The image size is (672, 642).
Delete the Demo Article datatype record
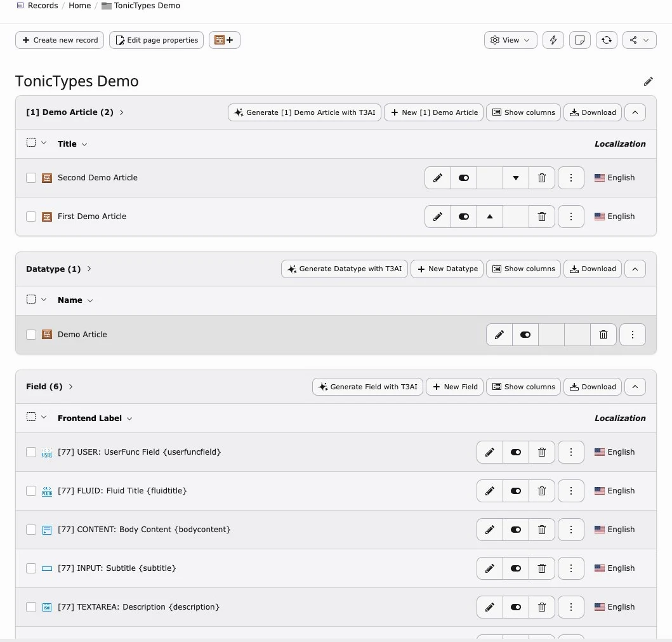[x=603, y=335]
